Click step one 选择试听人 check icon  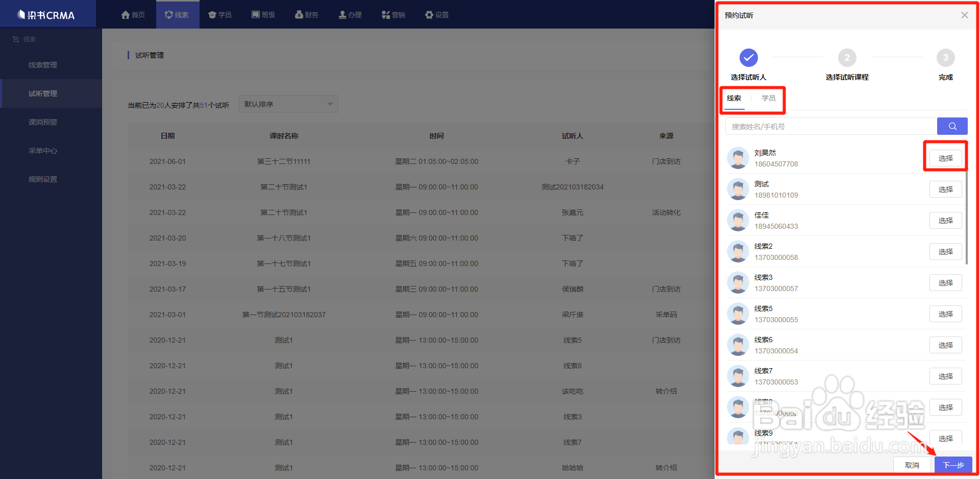click(x=749, y=58)
